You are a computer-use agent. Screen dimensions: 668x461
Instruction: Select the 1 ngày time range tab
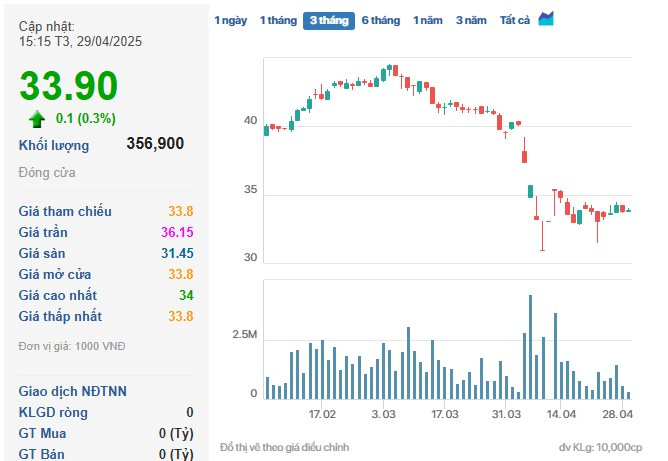[231, 20]
